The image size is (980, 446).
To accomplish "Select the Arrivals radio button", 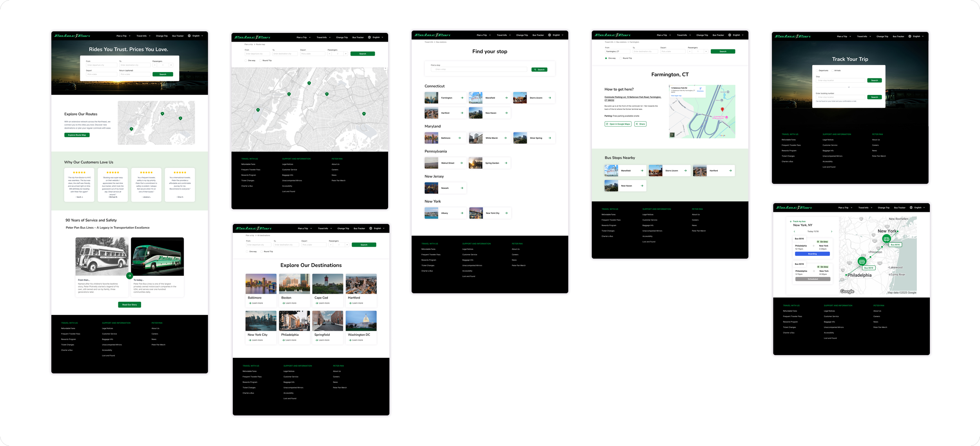I will (832, 71).
